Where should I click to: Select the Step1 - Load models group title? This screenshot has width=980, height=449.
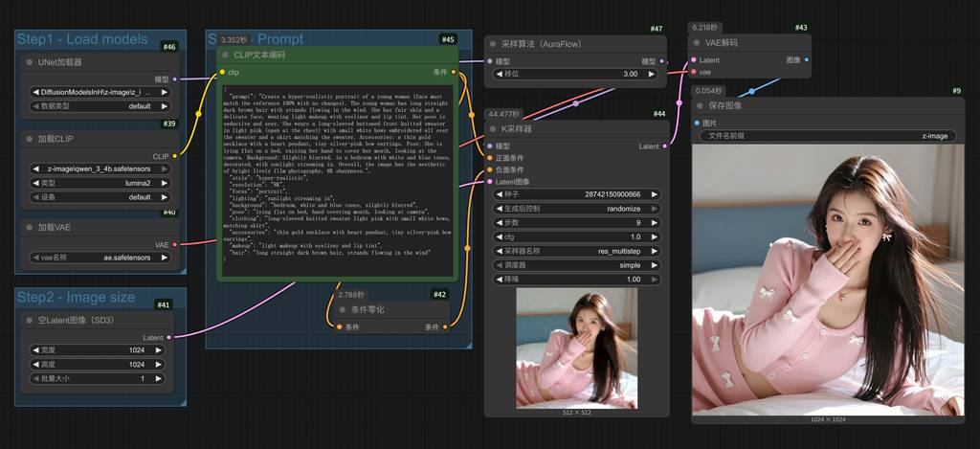tap(82, 39)
